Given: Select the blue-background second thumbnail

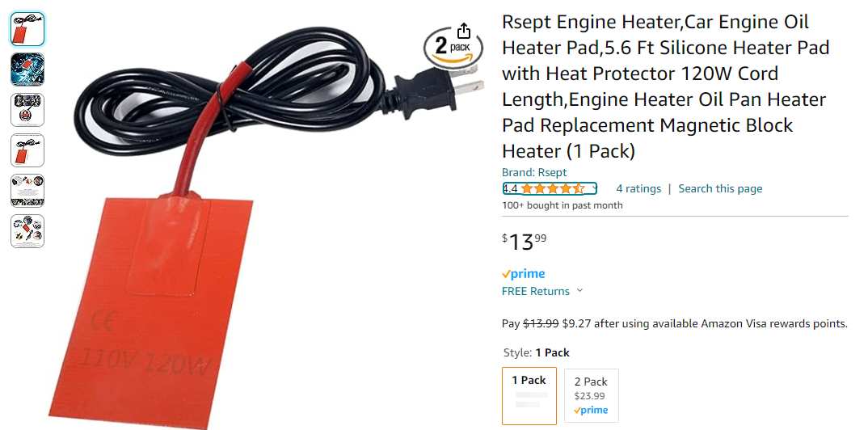Looking at the screenshot, I should 27,70.
